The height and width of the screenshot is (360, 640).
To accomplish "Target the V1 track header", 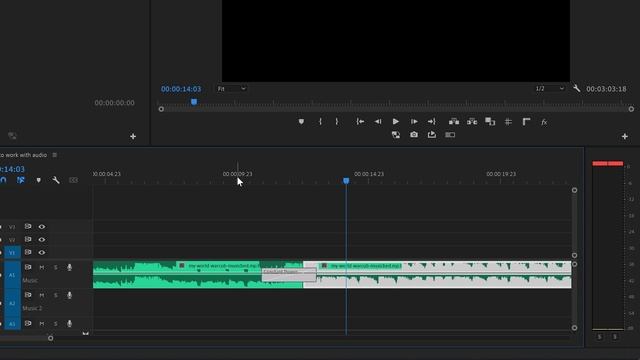I will coord(12,253).
